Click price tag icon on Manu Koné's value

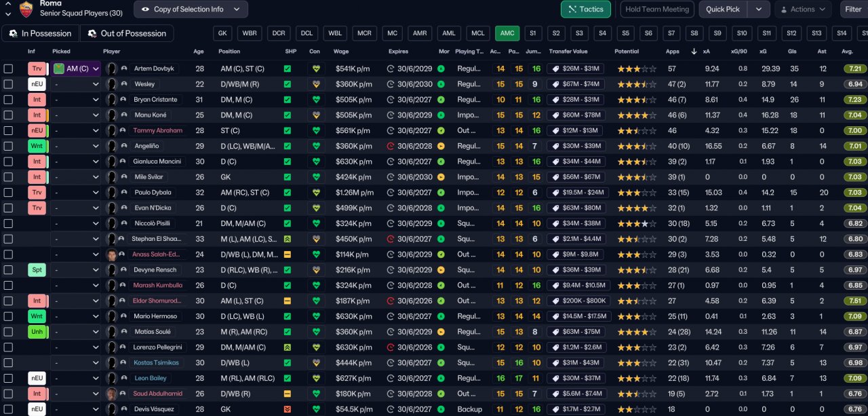click(x=555, y=115)
